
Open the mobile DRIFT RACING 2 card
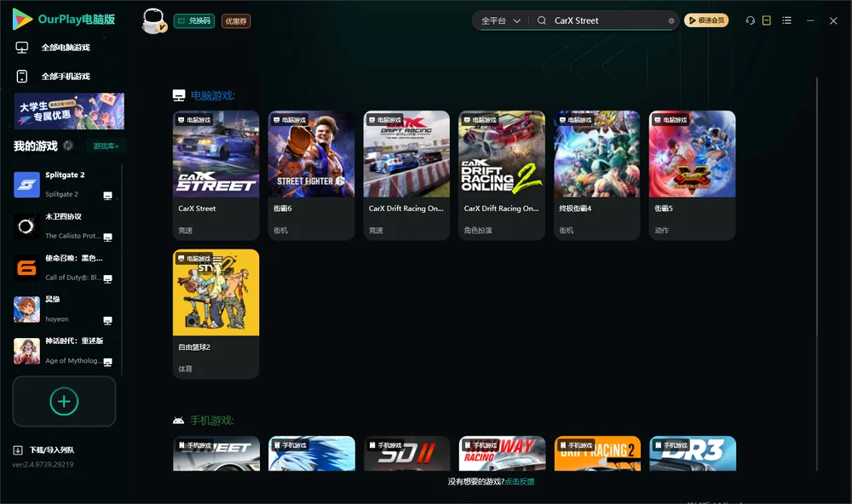pyautogui.click(x=596, y=454)
